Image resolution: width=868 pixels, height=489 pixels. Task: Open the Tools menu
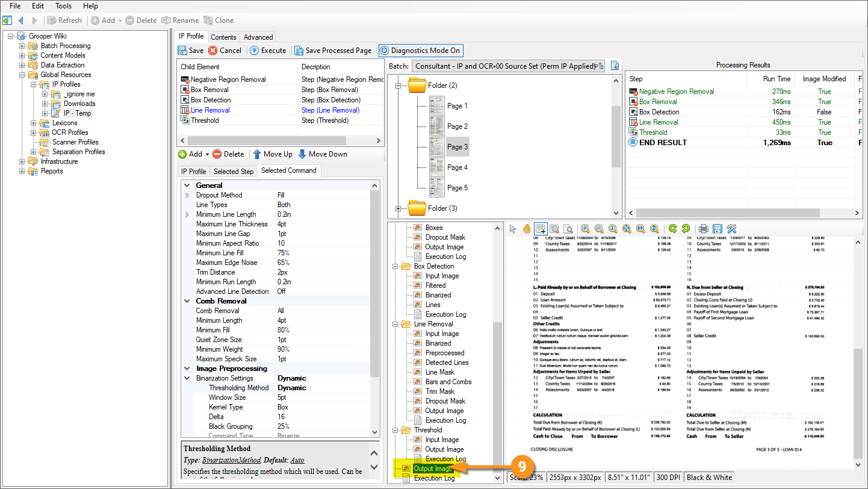tap(63, 6)
